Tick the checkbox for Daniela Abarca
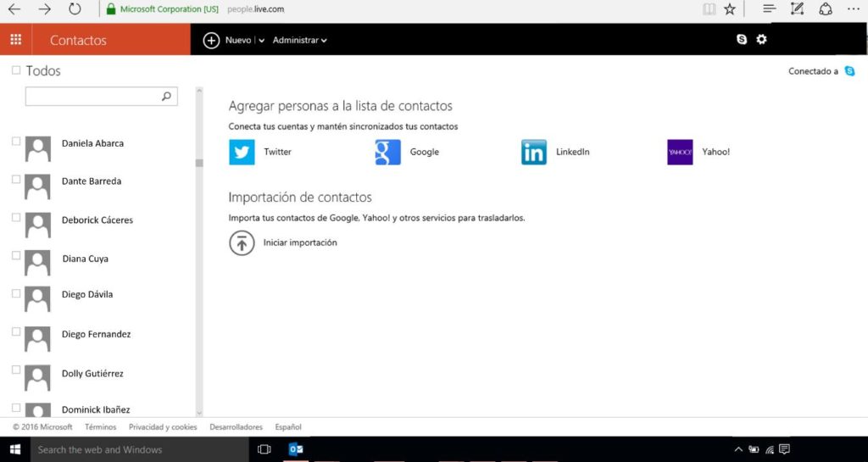The image size is (868, 462). [x=16, y=142]
